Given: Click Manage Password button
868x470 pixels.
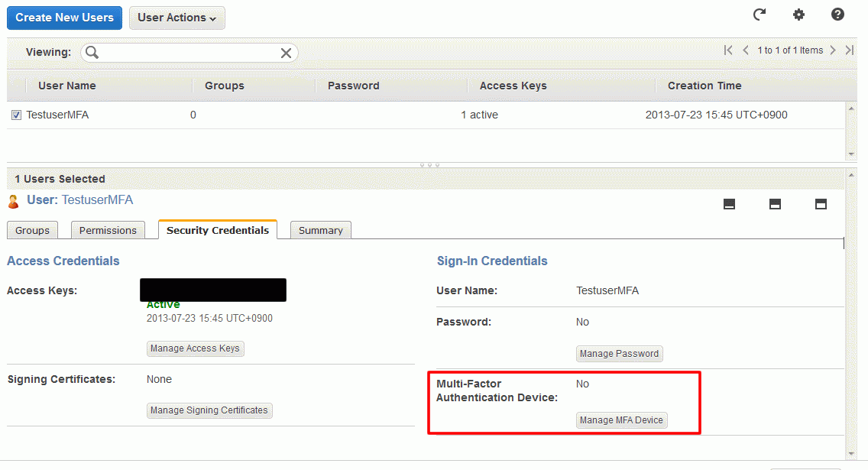Looking at the screenshot, I should [620, 354].
